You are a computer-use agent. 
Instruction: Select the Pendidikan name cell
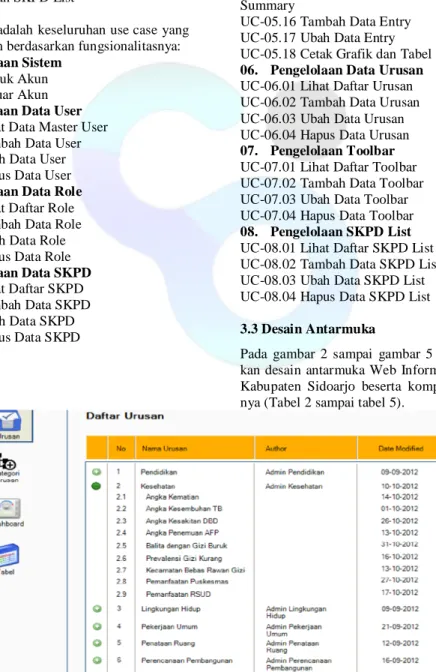click(159, 472)
